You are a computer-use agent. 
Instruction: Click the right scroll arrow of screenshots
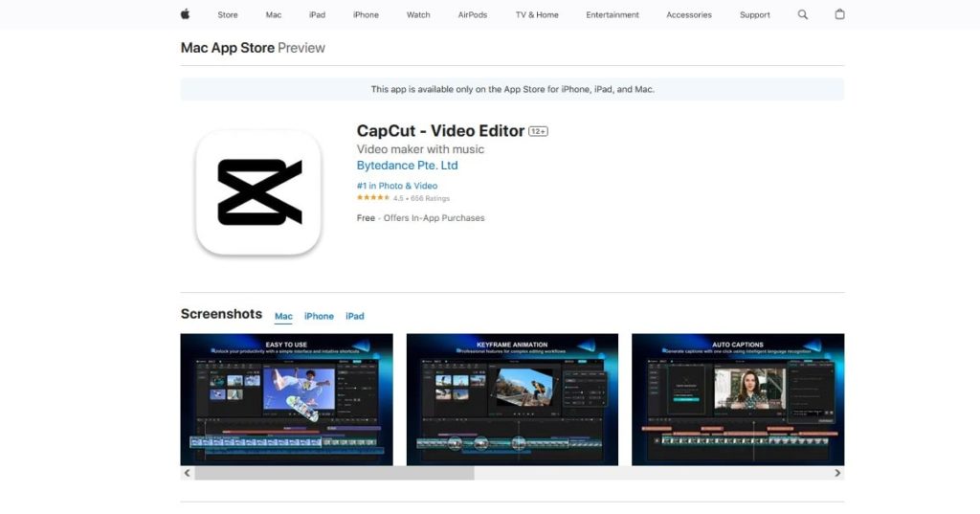tap(837, 474)
